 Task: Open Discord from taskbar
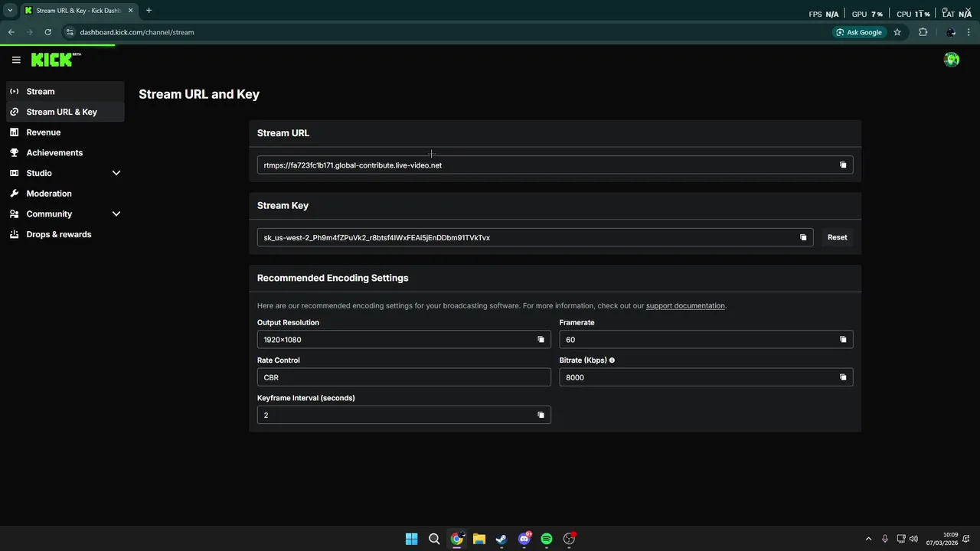(524, 539)
